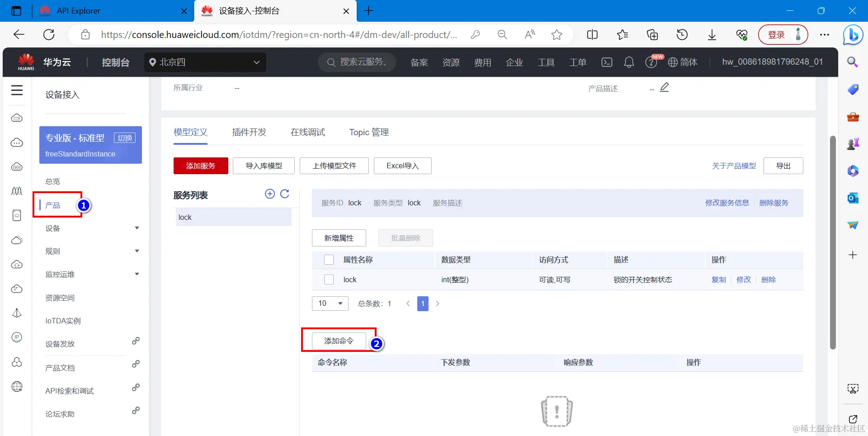The height and width of the screenshot is (436, 868).
Task: Open the 北京四 region dropdown
Action: (x=205, y=62)
